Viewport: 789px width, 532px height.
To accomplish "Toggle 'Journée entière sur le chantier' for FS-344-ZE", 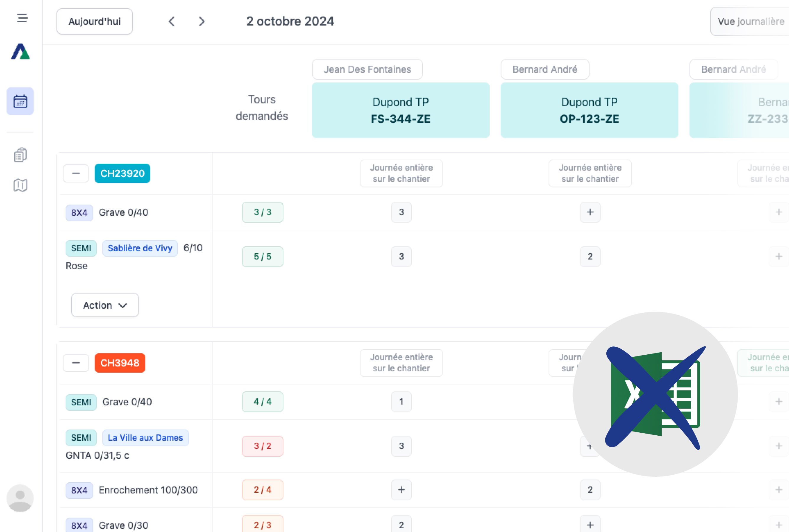I will point(401,173).
